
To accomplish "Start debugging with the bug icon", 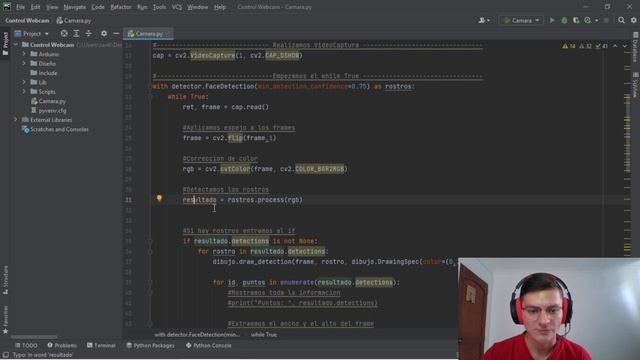I will pos(564,20).
